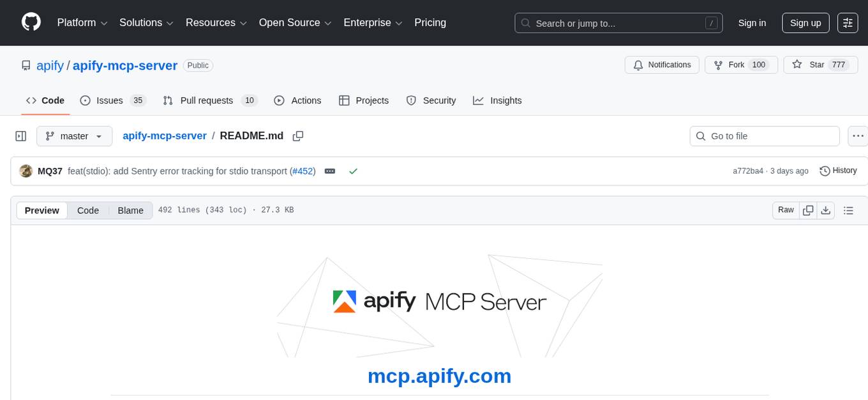Expand the Open Source navigation menu

pyautogui.click(x=294, y=22)
